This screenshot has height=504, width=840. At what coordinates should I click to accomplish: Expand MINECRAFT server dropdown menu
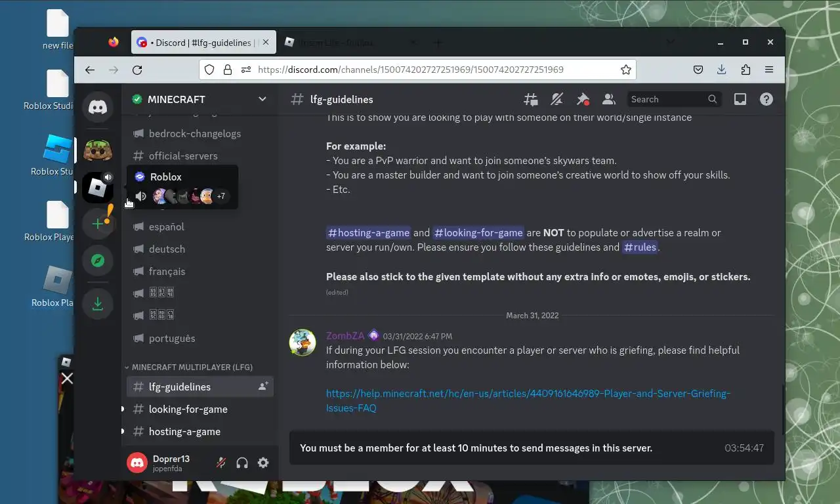(262, 99)
